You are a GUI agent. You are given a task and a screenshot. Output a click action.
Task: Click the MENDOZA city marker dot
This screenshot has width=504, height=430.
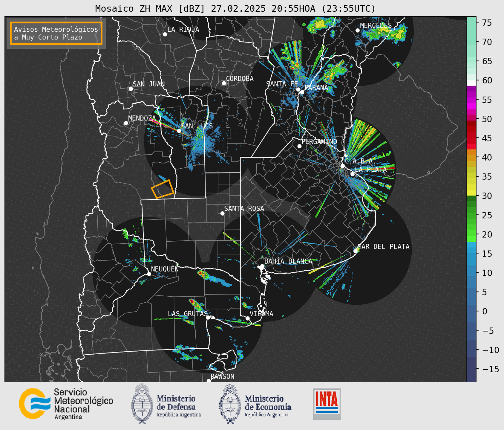(x=126, y=123)
